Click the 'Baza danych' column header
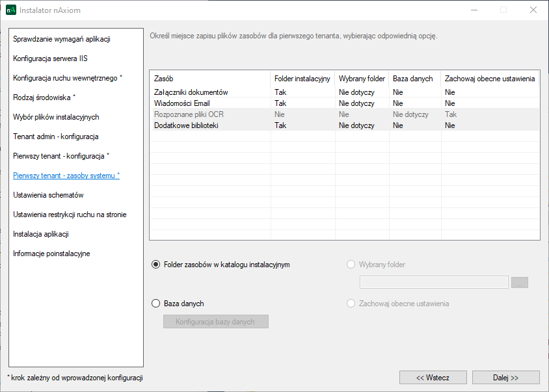549x392 pixels. pyautogui.click(x=415, y=79)
